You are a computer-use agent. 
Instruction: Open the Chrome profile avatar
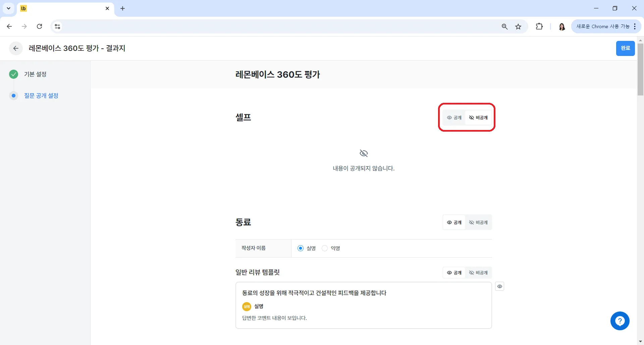[562, 26]
